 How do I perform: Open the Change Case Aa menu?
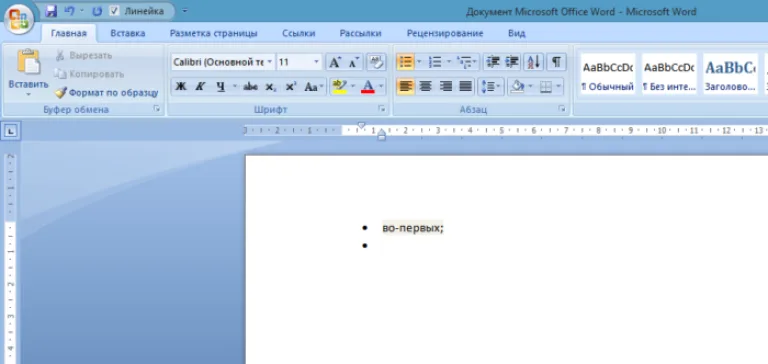pyautogui.click(x=314, y=87)
